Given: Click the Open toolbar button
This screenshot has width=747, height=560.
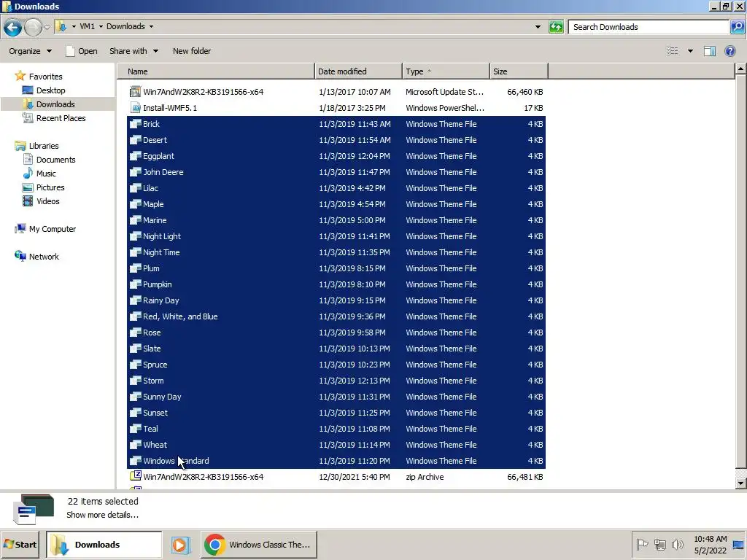Looking at the screenshot, I should point(82,51).
